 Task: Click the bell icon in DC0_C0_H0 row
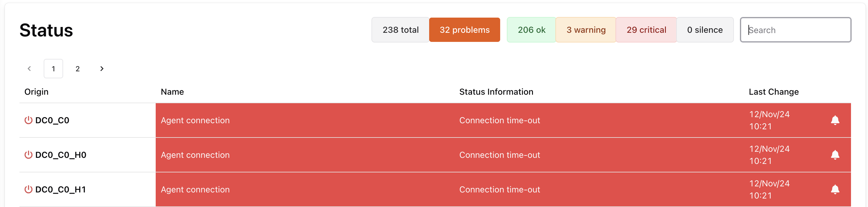point(835,155)
